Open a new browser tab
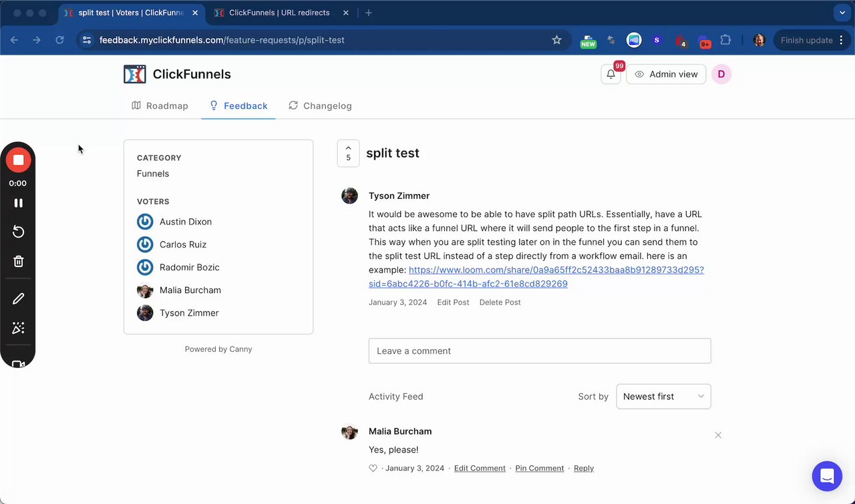The width and height of the screenshot is (855, 504). click(369, 13)
